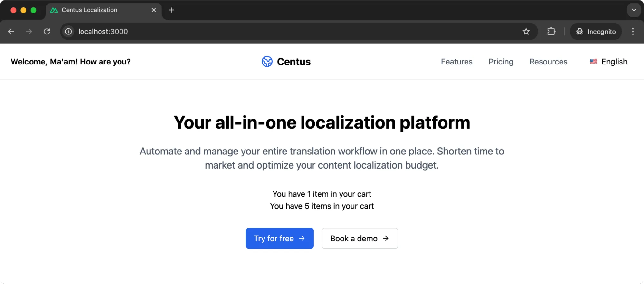Click the Incognito profile button

[x=596, y=32]
